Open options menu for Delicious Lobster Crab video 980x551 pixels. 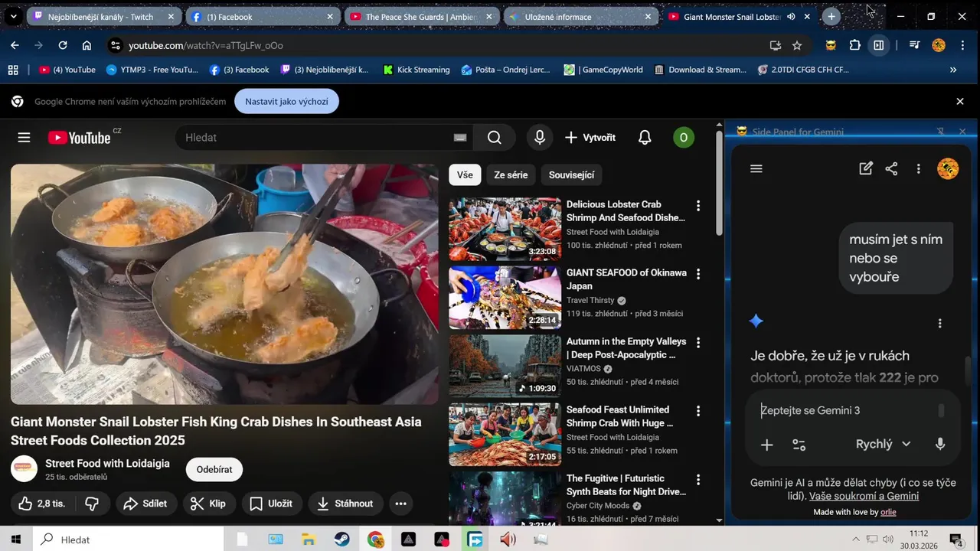pyautogui.click(x=697, y=206)
